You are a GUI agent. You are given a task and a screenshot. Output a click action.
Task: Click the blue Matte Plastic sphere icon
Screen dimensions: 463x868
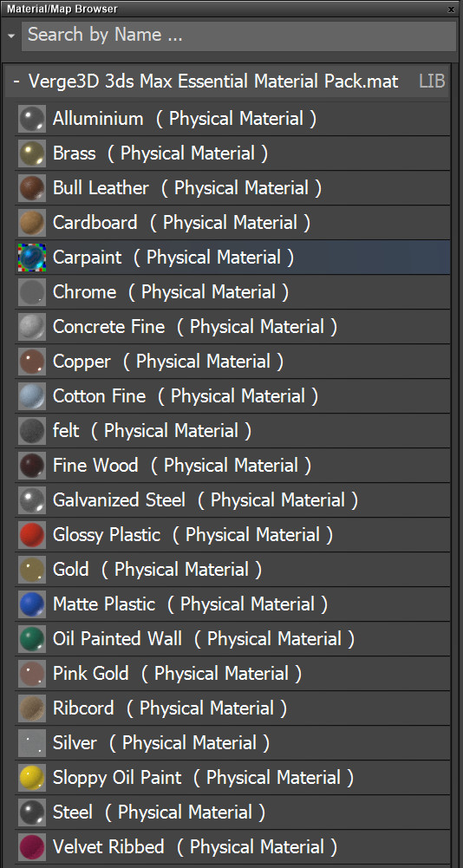click(31, 604)
